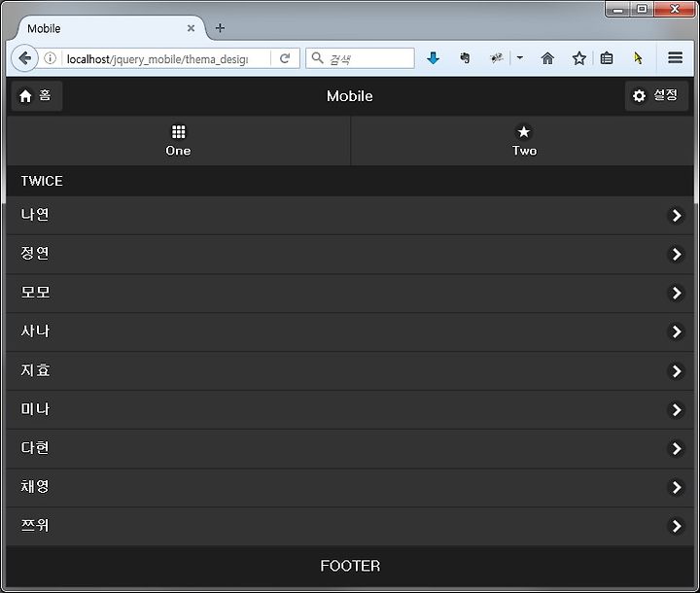Switch to the Two navbar tab
The height and width of the screenshot is (593, 700).
tap(523, 141)
